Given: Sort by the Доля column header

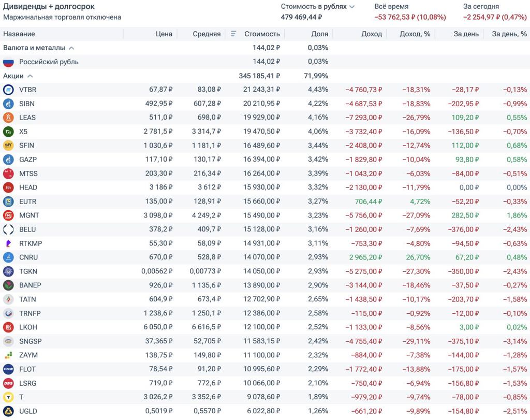Looking at the screenshot, I should click(x=319, y=34).
